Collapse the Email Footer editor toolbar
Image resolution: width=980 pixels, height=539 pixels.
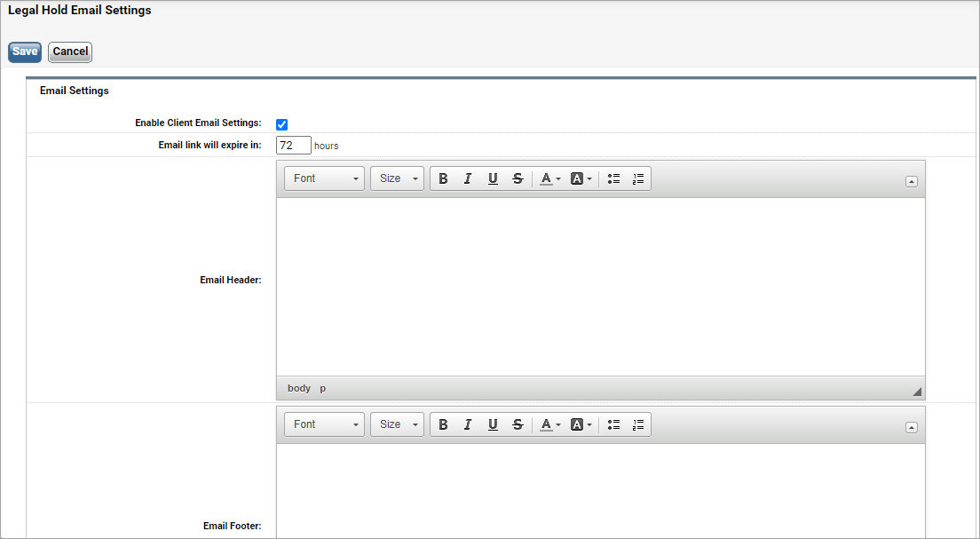[912, 428]
